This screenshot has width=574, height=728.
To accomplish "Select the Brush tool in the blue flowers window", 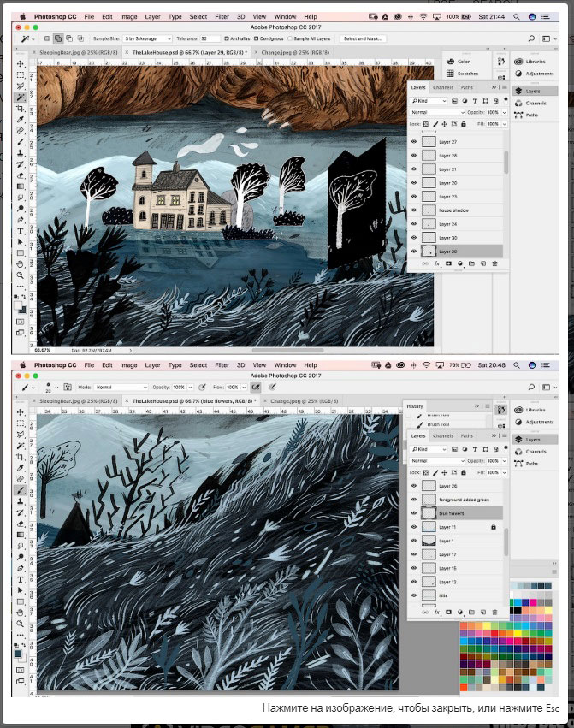I will coord(21,490).
